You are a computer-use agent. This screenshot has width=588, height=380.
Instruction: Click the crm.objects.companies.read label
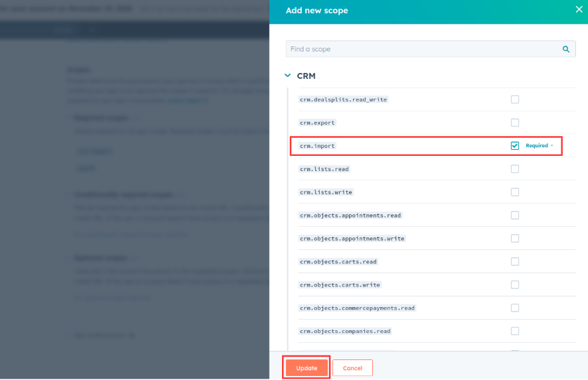(x=345, y=332)
